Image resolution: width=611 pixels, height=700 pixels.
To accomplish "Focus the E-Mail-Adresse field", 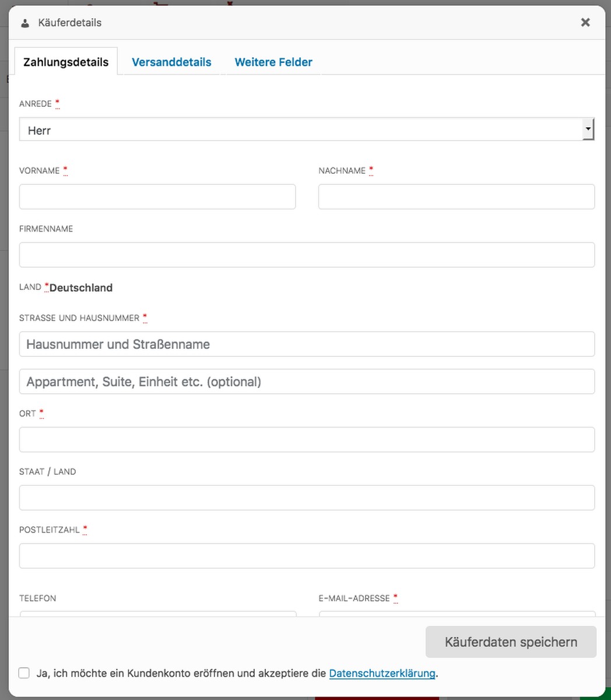I will [456, 614].
